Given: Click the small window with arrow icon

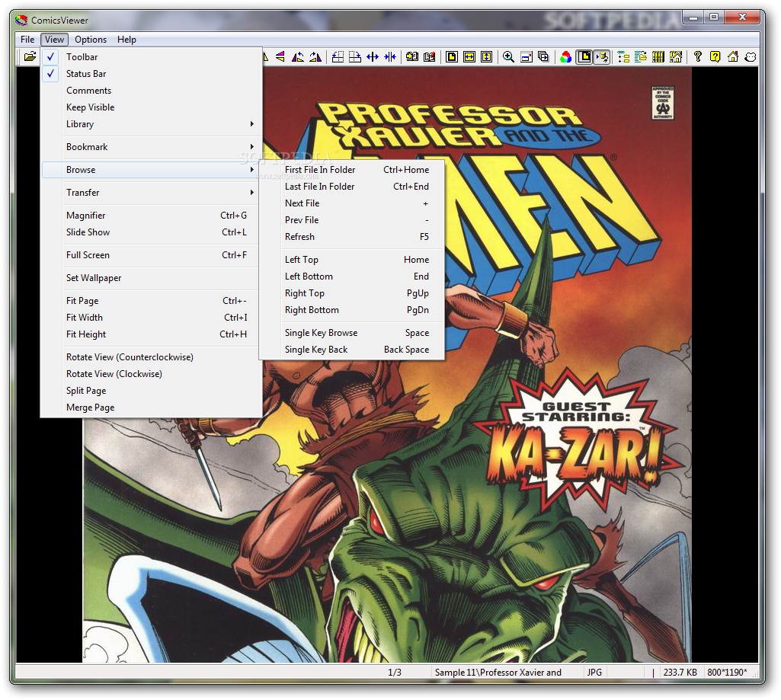Looking at the screenshot, I should point(526,57).
